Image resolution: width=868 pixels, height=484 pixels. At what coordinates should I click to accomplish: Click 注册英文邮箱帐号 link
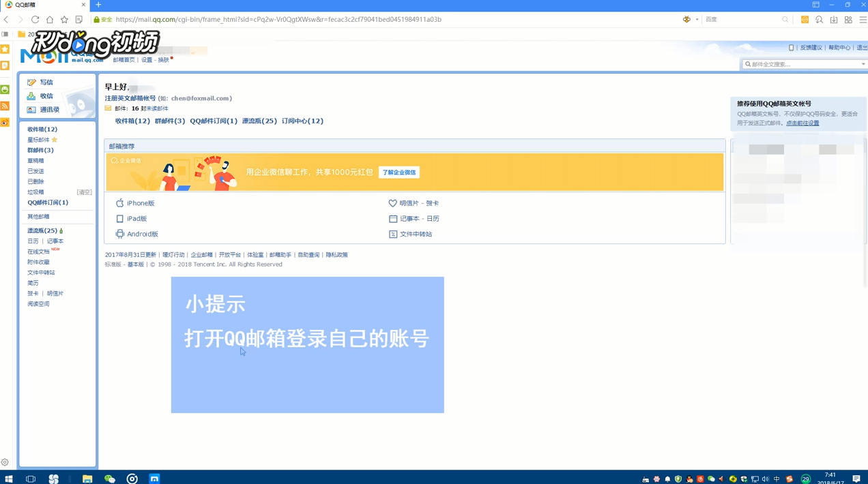(130, 98)
